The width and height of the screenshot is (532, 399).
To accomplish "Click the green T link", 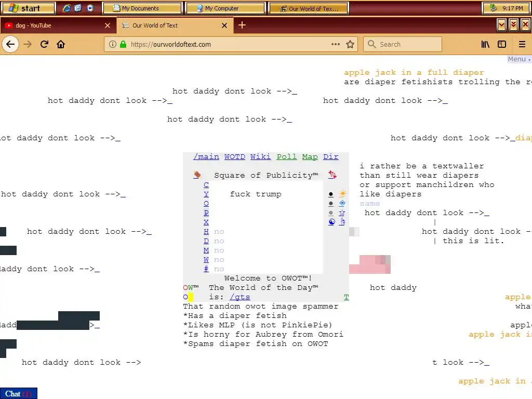I will 346,297.
